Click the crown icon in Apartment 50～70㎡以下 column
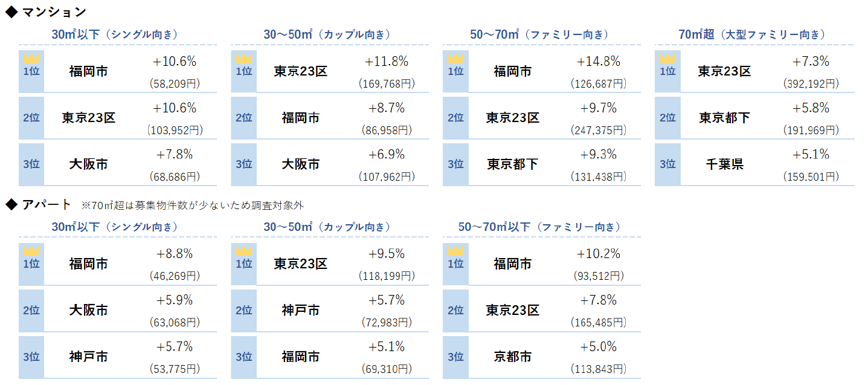 pyautogui.click(x=455, y=250)
